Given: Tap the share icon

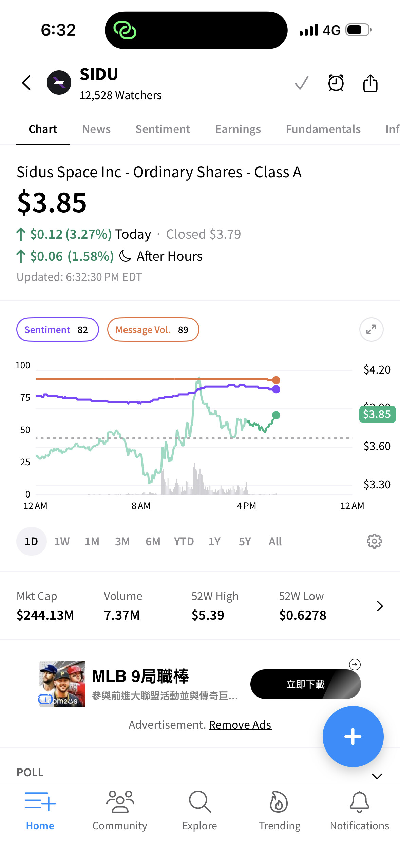Looking at the screenshot, I should [x=370, y=83].
